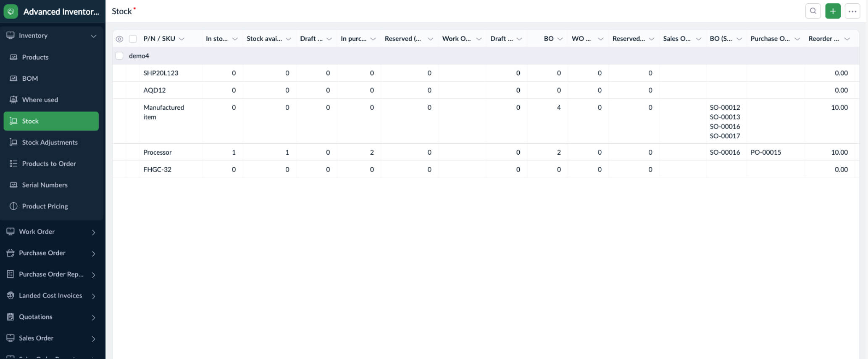Expand the Quotations sidebar section
The height and width of the screenshot is (359, 868).
pos(93,317)
